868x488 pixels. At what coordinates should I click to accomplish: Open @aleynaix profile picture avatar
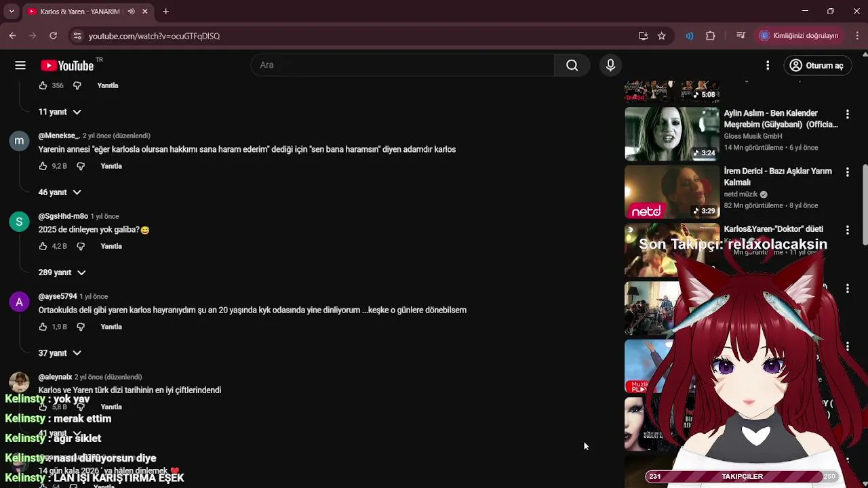point(19,382)
